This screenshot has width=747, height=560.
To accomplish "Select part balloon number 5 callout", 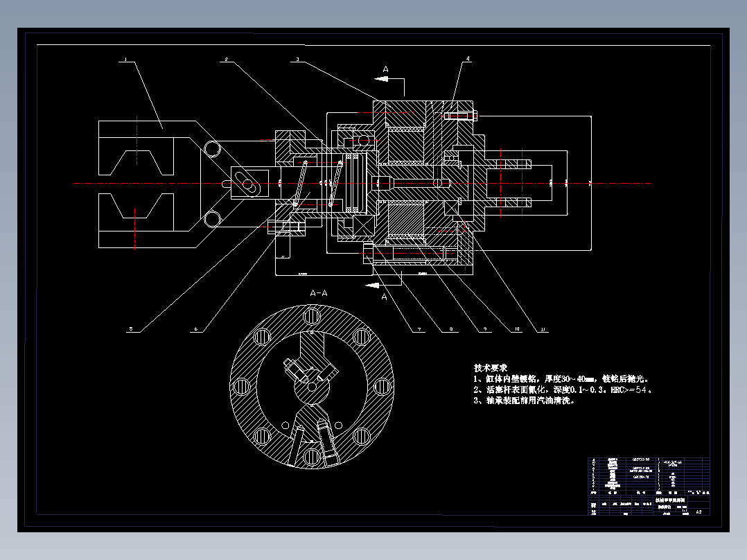I will 130,327.
